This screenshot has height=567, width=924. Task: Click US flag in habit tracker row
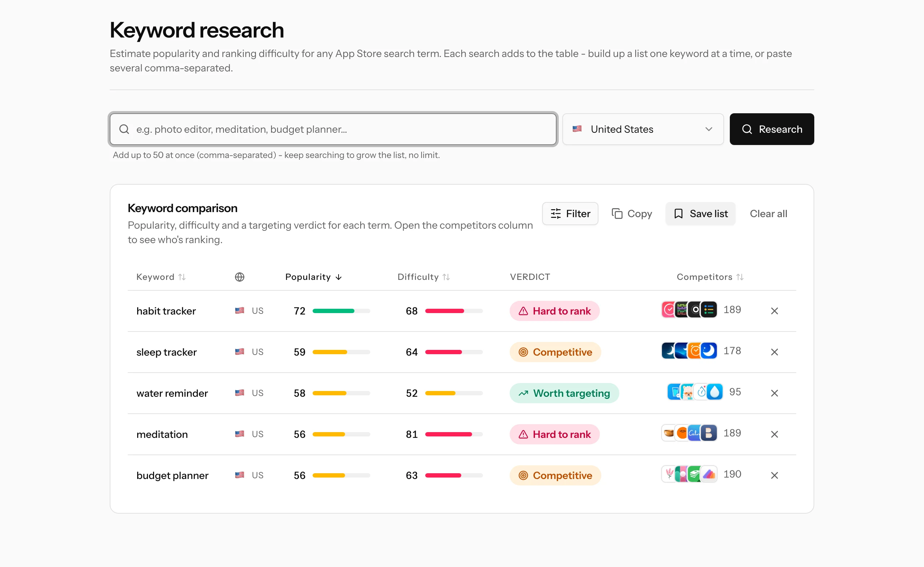coord(240,311)
